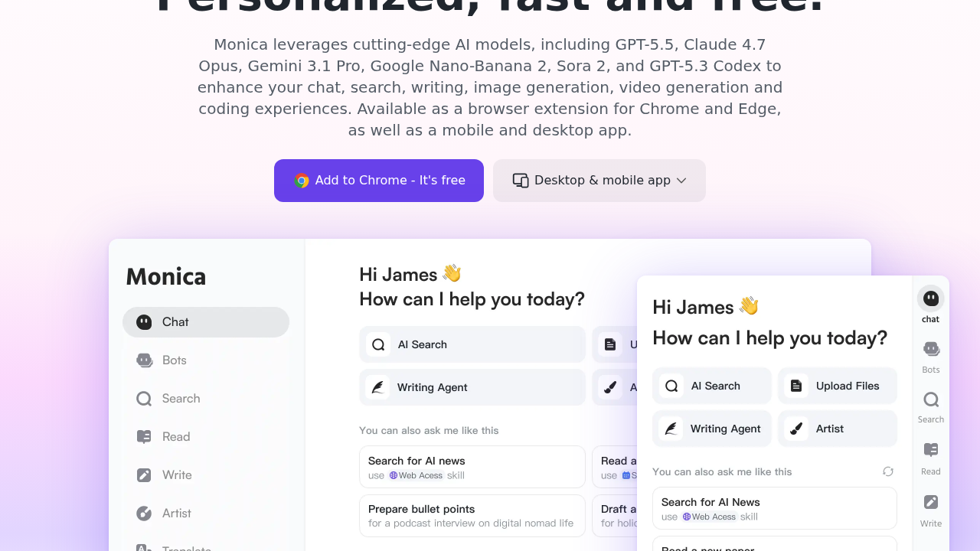Click Writing Agent card in main panel
Image resolution: width=980 pixels, height=551 pixels.
[x=472, y=387]
